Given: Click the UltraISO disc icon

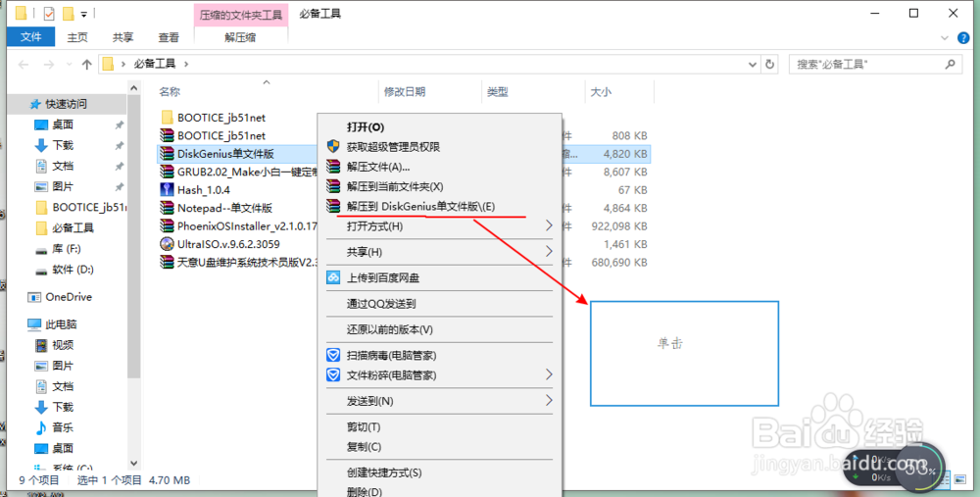Looking at the screenshot, I should point(167,244).
